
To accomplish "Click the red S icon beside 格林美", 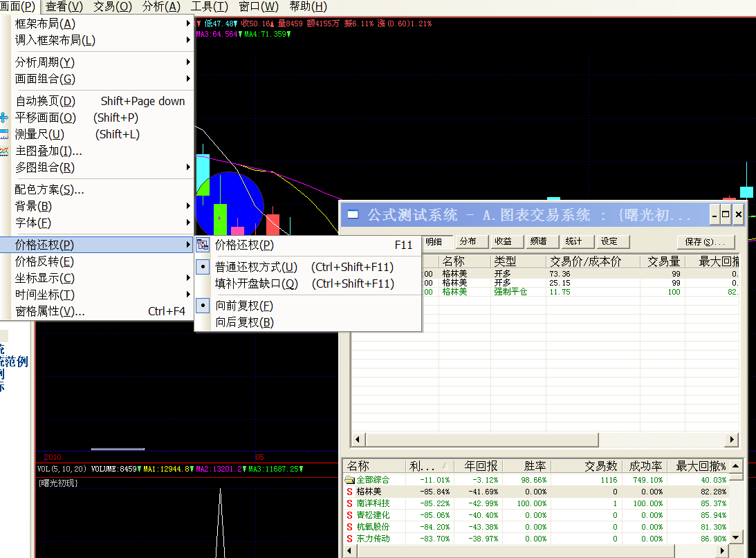I will (x=350, y=492).
